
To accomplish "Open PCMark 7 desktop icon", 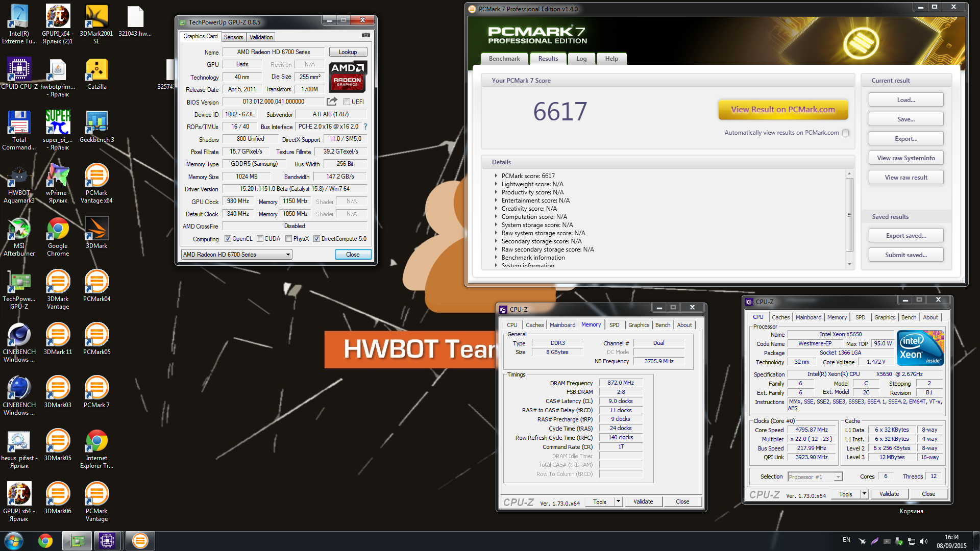I will tap(96, 391).
